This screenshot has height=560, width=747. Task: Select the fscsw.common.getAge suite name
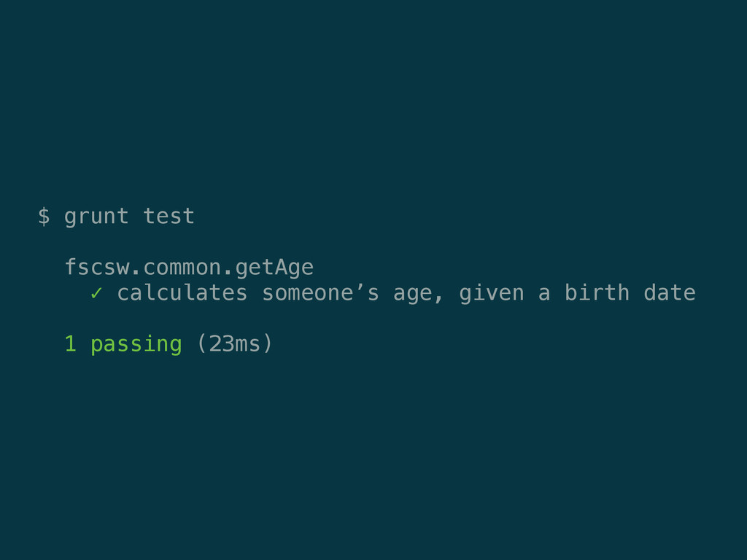pyautogui.click(x=189, y=268)
